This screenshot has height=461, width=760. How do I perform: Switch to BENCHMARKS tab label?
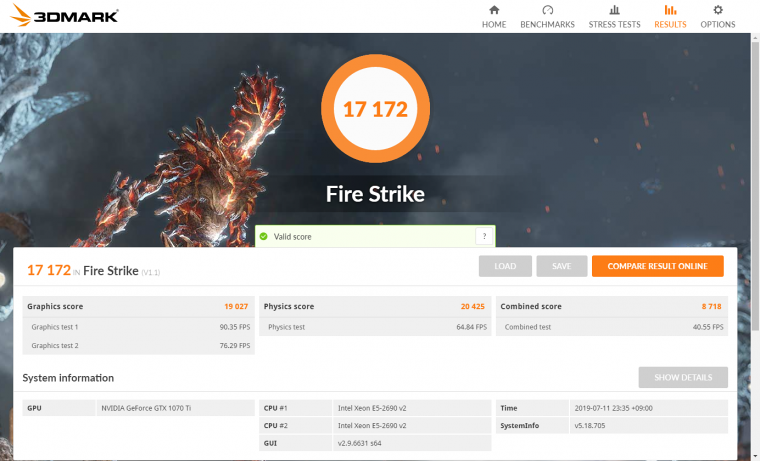(547, 24)
